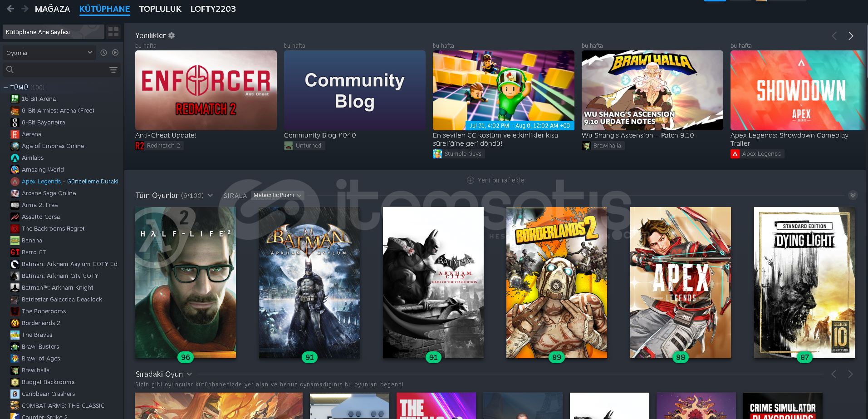868x419 pixels.
Task: Open Yenilikler settings gear
Action: coord(172,35)
